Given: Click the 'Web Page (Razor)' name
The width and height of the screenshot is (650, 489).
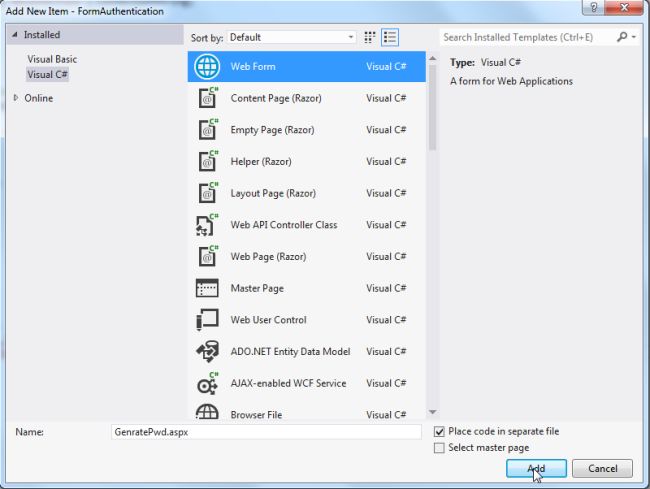Looking at the screenshot, I should pos(268,257).
